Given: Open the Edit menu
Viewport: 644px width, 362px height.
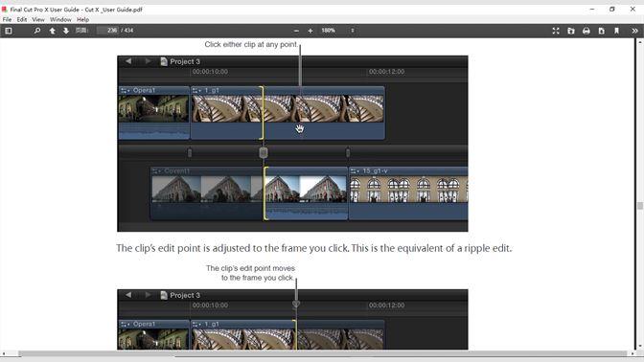Looking at the screenshot, I should 22,19.
